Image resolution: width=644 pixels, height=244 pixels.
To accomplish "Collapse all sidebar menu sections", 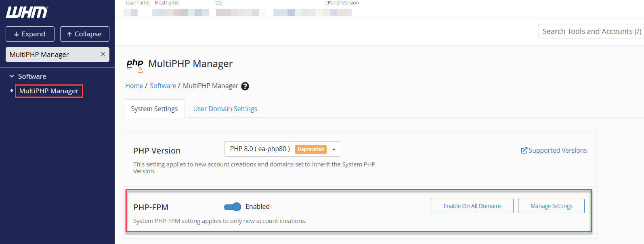I will (85, 34).
